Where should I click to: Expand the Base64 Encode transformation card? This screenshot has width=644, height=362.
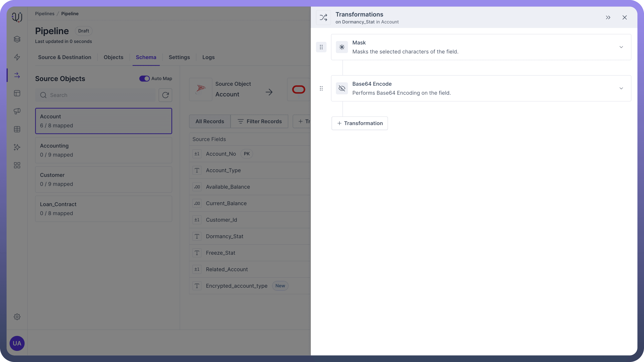click(x=621, y=88)
